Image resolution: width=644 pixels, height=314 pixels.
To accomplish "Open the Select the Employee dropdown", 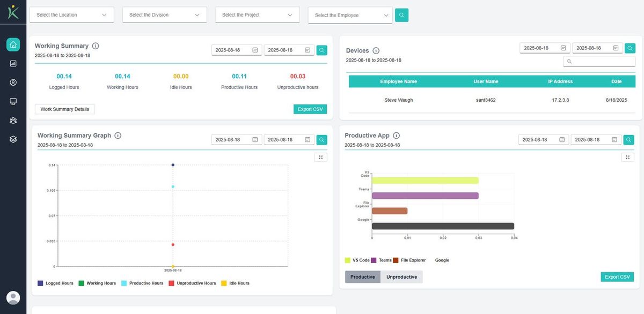I will point(350,16).
